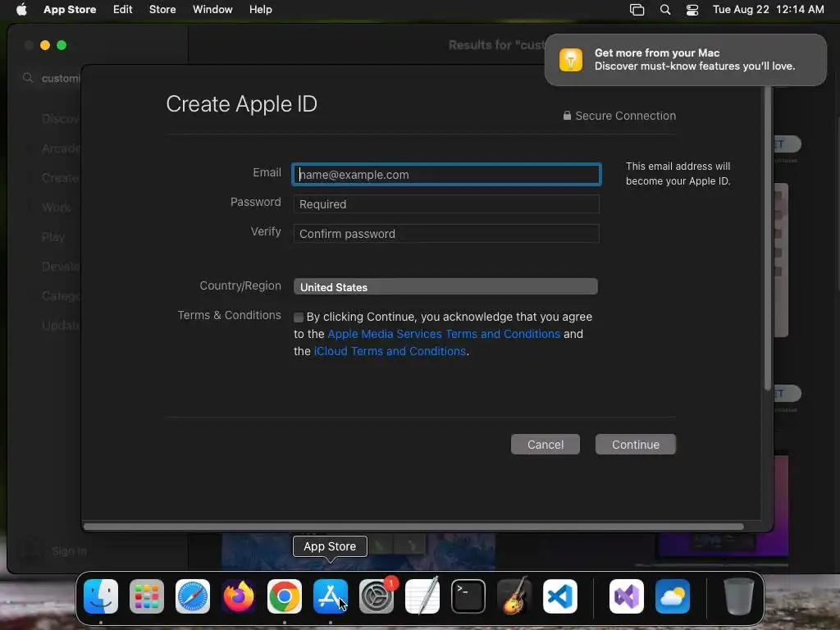Image resolution: width=840 pixels, height=630 pixels.
Task: Open the Weather app in the Dock
Action: (673, 596)
